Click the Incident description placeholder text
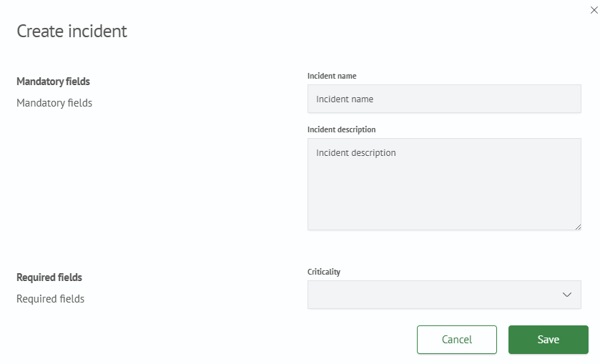The width and height of the screenshot is (600, 364). [355, 153]
